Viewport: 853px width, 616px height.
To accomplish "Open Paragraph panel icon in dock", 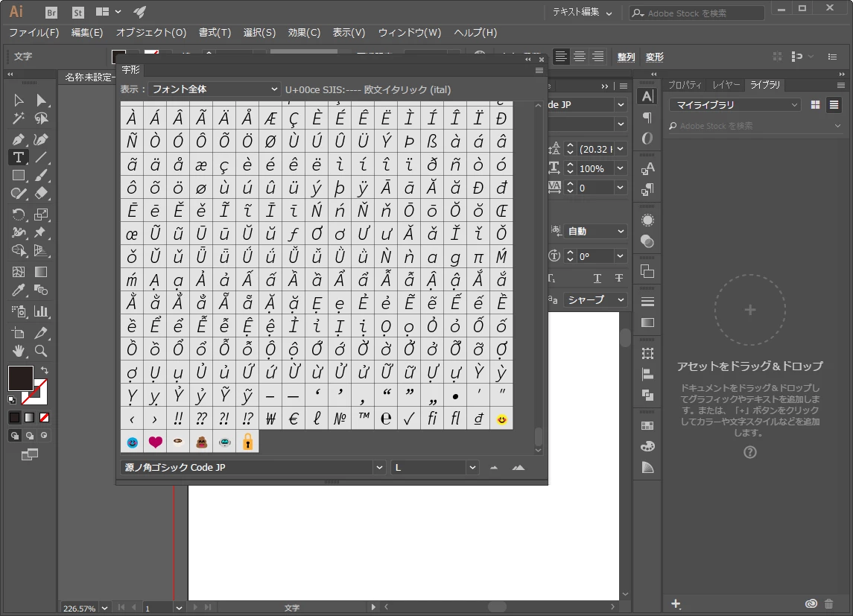I will [647, 118].
